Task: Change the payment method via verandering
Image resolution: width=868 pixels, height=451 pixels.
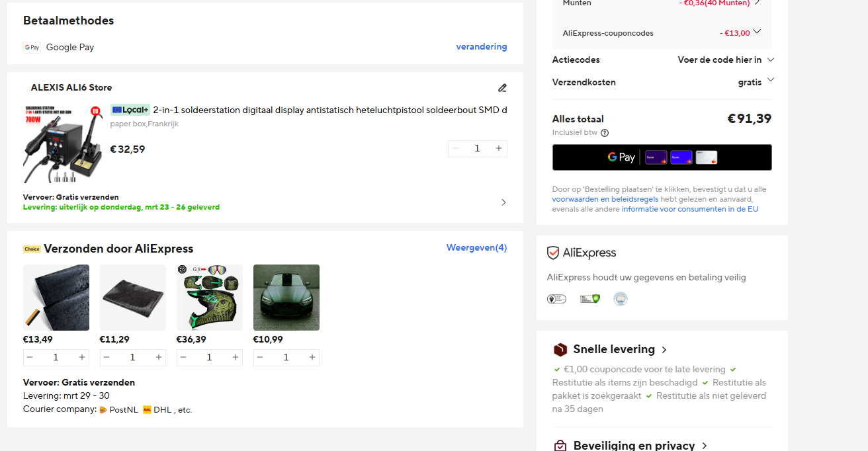Action: pos(482,47)
